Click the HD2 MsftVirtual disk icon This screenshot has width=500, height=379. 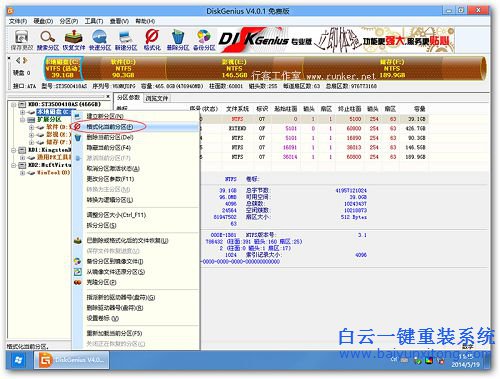point(22,165)
